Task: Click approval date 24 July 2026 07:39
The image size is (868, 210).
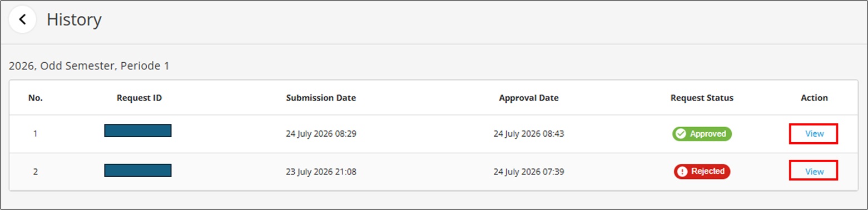Action: click(x=529, y=172)
